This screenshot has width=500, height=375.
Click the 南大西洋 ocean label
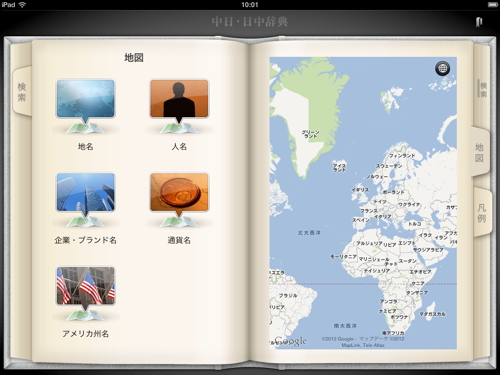pos(345,325)
